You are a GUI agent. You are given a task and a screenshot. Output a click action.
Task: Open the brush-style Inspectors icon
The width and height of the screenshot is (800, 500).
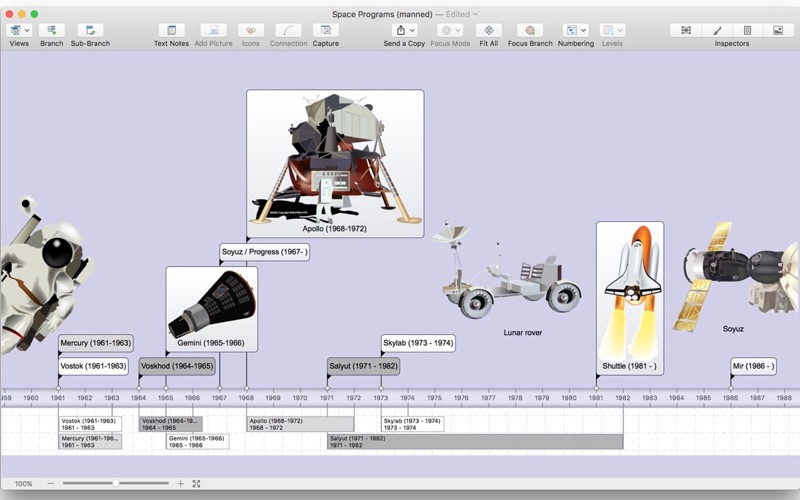point(717,31)
